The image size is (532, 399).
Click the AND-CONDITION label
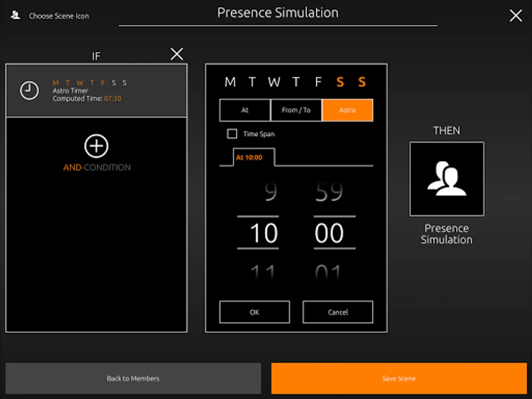(97, 168)
